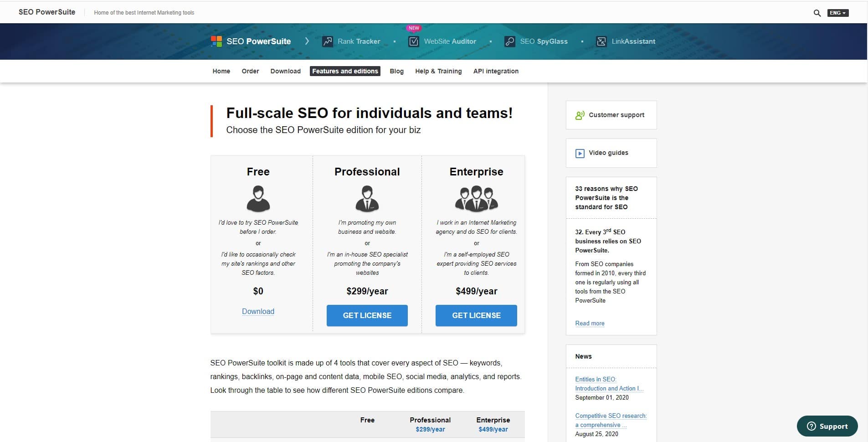Click the SEO PowerSuite site title

click(x=47, y=12)
